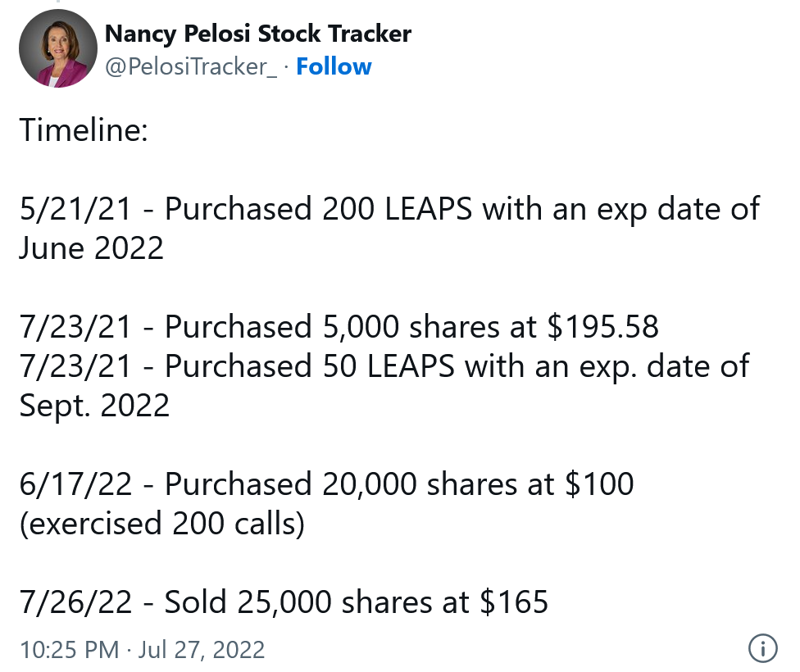800x672 pixels.
Task: Open the tweet timestamp 10:25 PM
Action: click(x=69, y=650)
